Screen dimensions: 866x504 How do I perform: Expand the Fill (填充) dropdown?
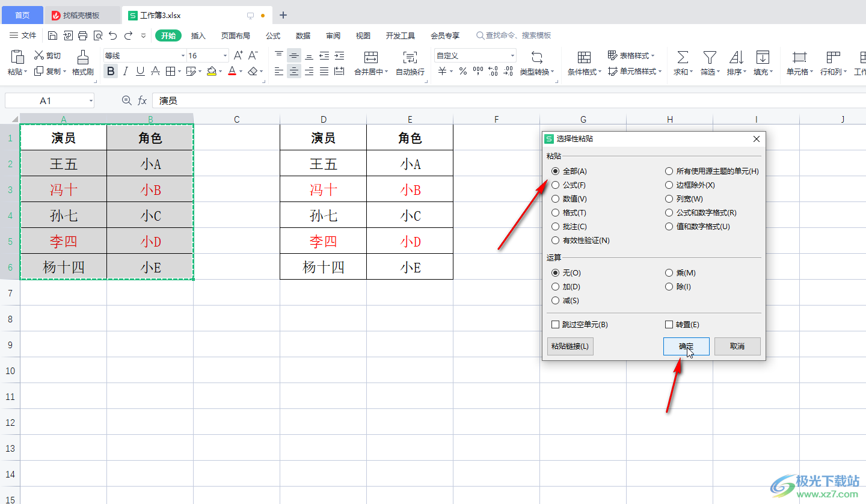(x=772, y=72)
